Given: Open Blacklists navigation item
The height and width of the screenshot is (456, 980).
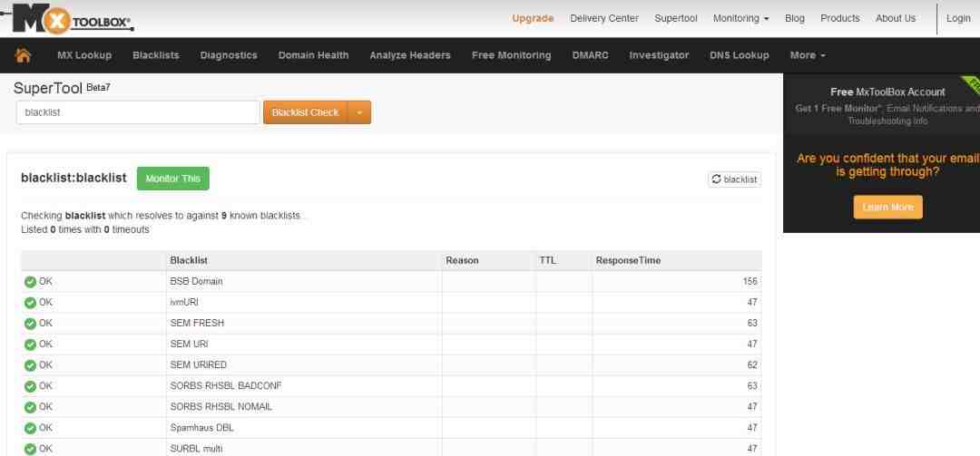Looking at the screenshot, I should [156, 55].
